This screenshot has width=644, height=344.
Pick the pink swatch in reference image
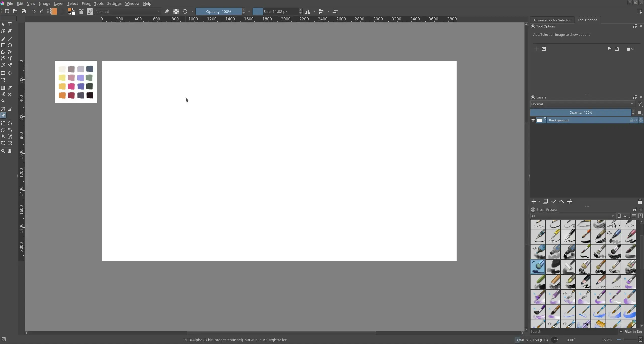coord(71,86)
